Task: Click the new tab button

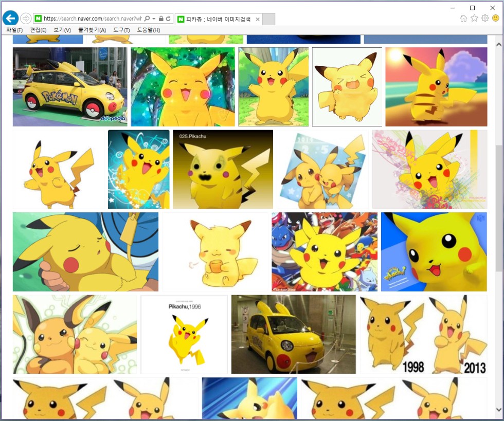Action: pyautogui.click(x=269, y=20)
